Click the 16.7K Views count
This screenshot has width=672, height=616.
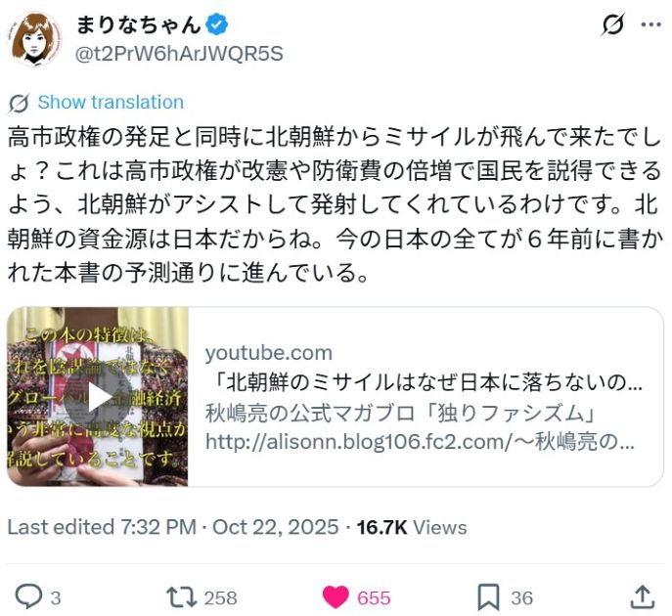(412, 527)
